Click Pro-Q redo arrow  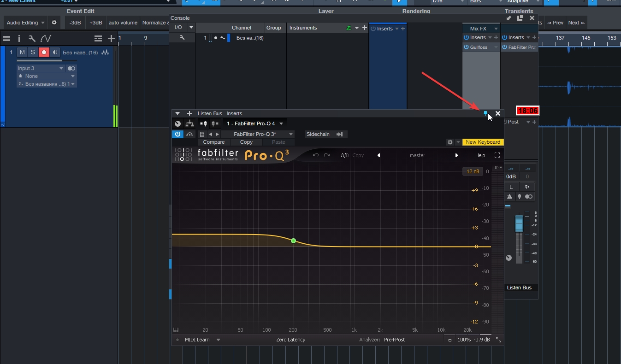(x=327, y=155)
